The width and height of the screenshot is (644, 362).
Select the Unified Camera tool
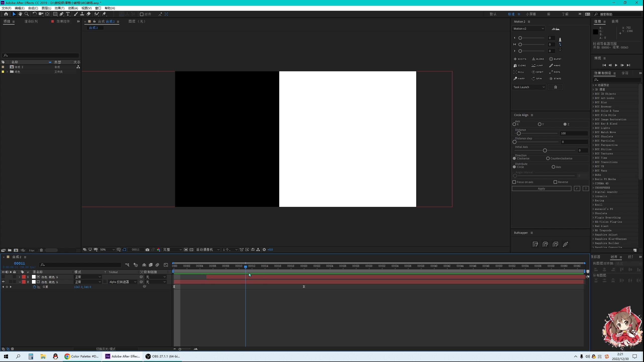click(x=41, y=14)
